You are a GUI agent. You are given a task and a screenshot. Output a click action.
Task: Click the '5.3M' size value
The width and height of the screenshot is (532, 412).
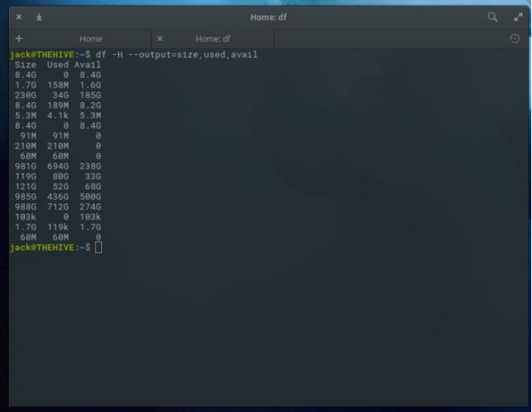25,116
